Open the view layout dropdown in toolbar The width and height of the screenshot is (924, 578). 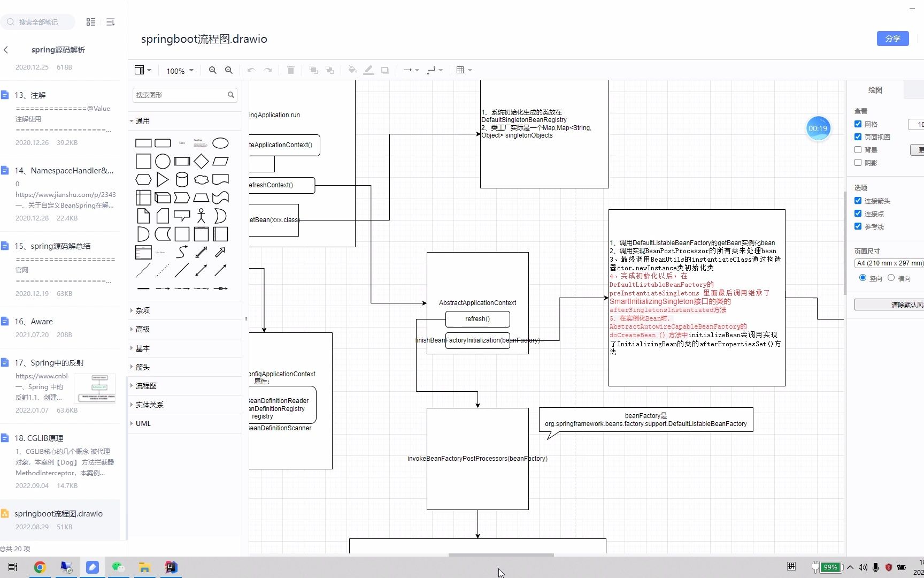click(x=143, y=70)
